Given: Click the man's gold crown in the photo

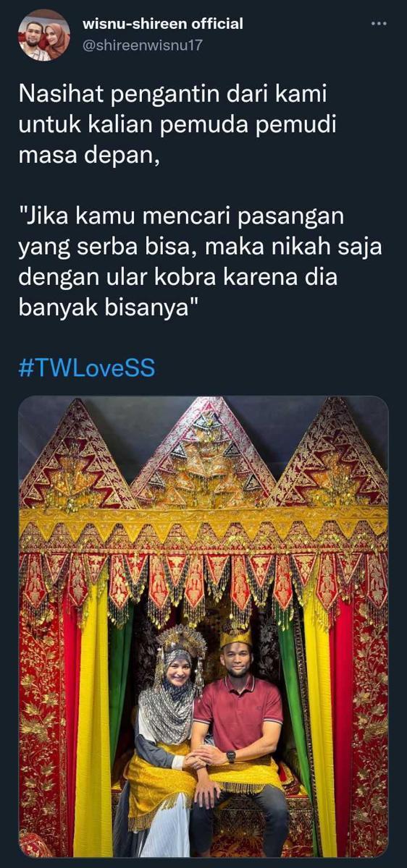Looking at the screenshot, I should [236, 637].
